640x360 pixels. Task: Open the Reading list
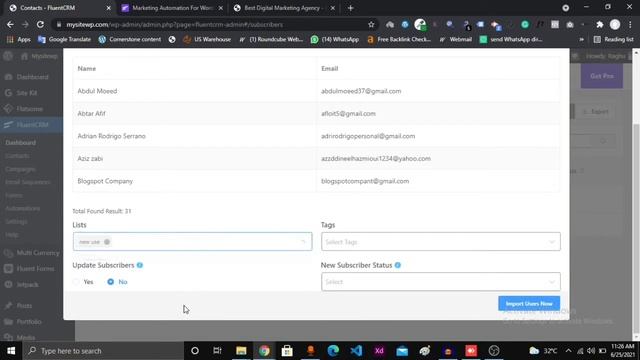[613, 39]
